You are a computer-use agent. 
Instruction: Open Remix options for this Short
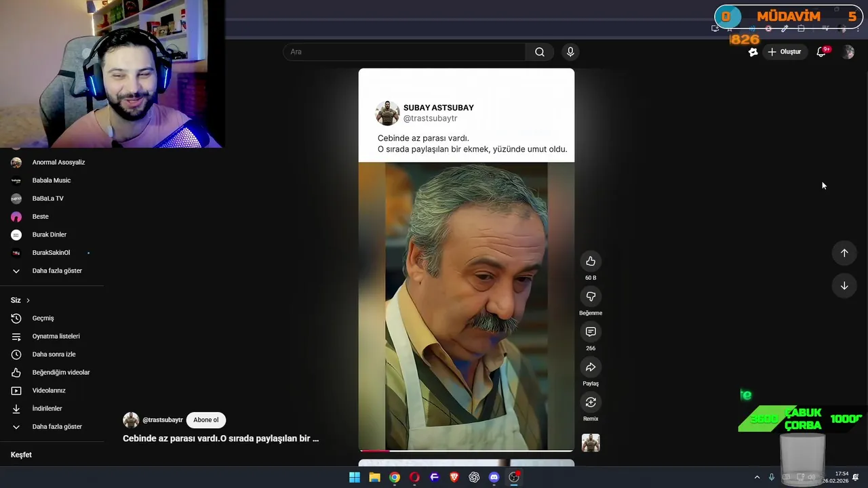tap(591, 402)
